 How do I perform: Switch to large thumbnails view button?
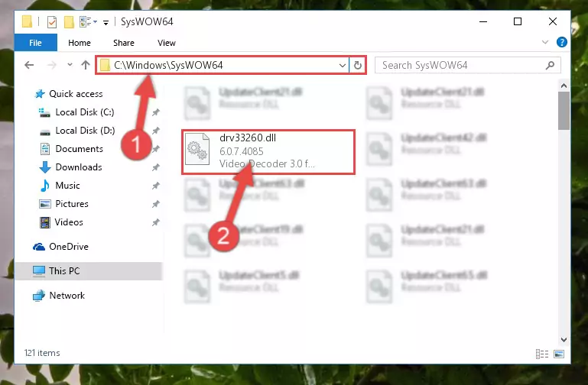[x=559, y=354]
